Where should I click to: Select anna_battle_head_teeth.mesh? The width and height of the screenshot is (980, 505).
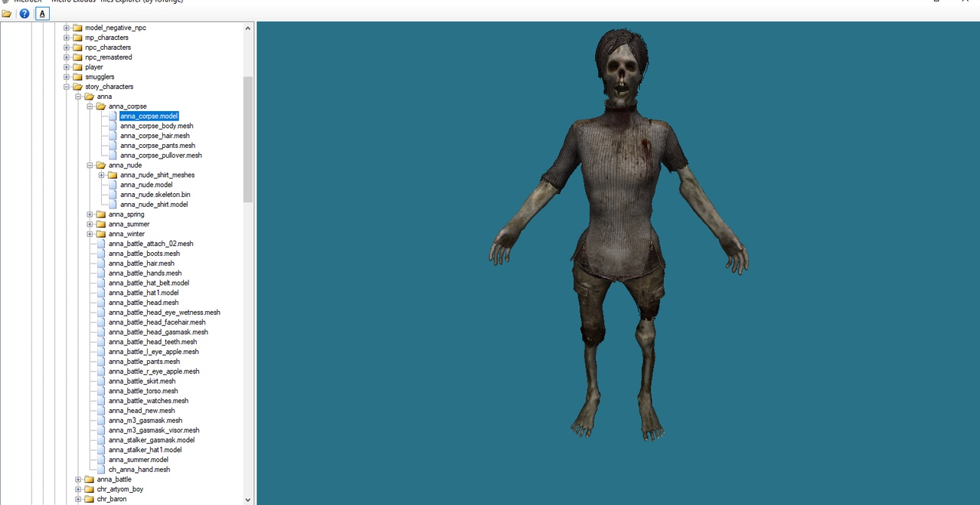pyautogui.click(x=152, y=342)
